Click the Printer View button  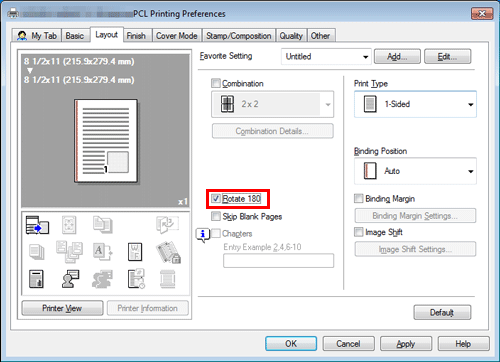pyautogui.click(x=62, y=308)
